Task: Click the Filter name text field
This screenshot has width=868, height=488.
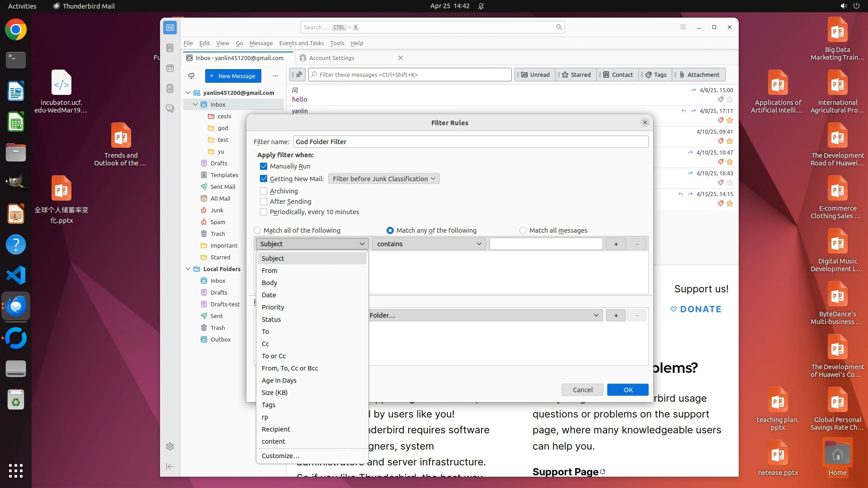Action: tap(470, 142)
